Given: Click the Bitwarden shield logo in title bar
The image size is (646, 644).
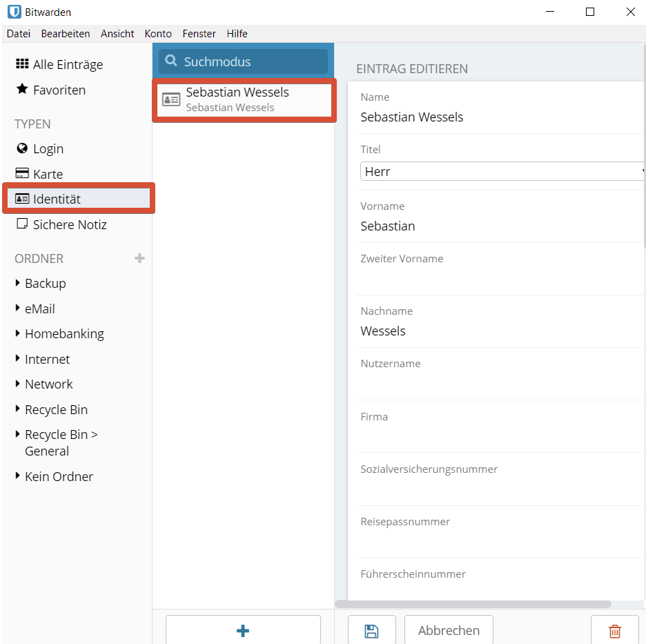Looking at the screenshot, I should point(14,12).
